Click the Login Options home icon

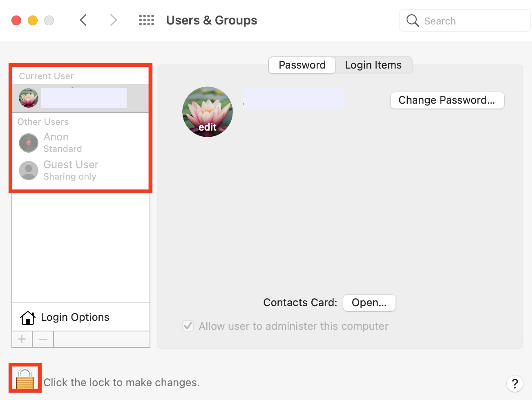click(x=27, y=317)
